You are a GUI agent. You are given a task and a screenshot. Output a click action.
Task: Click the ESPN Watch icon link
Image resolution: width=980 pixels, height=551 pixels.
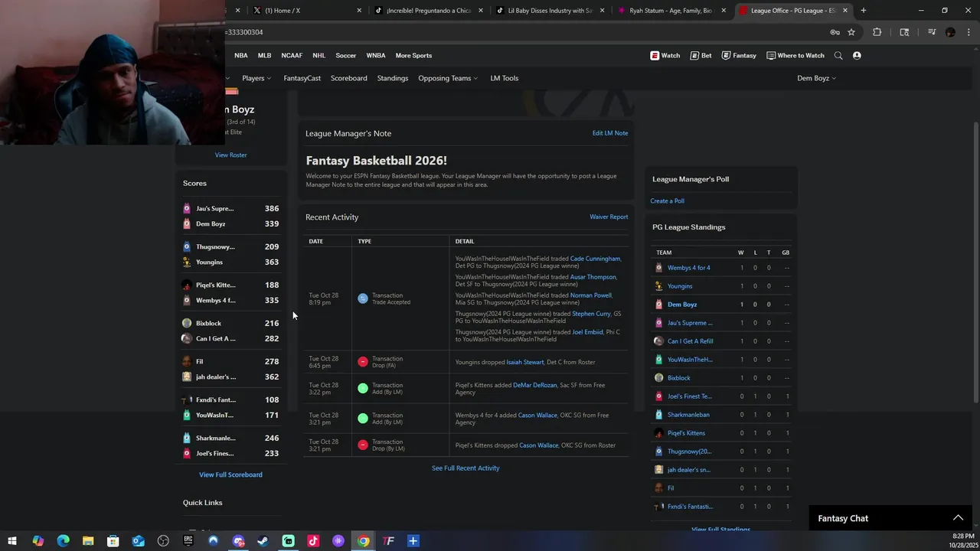(665, 55)
